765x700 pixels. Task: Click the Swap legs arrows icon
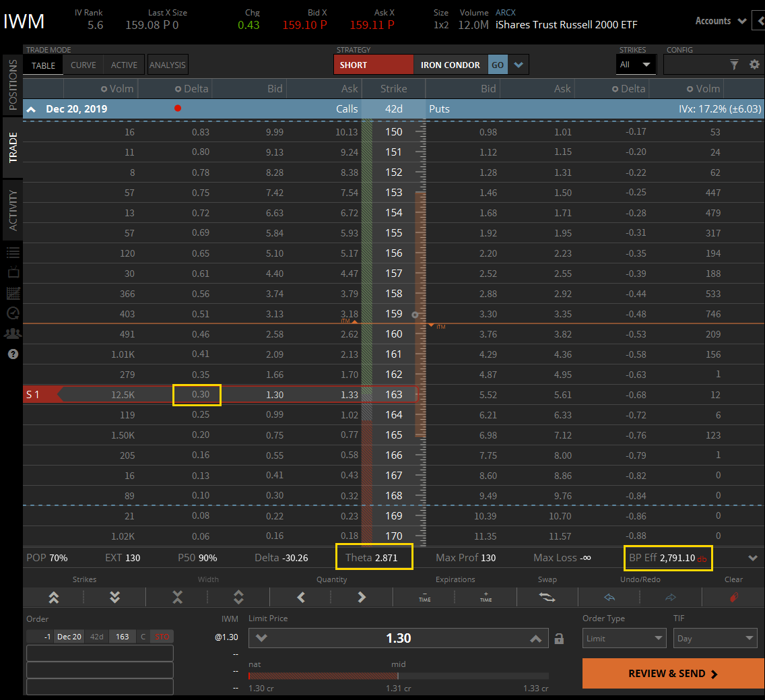(x=547, y=597)
